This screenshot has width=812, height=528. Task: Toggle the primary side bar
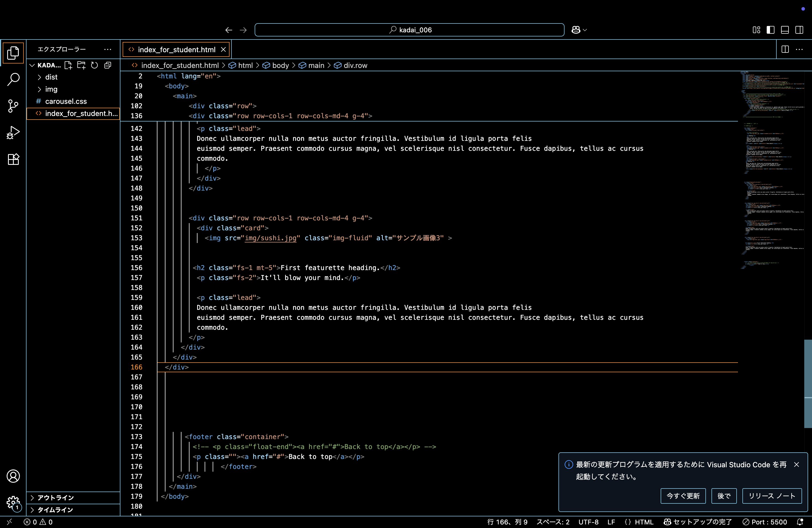click(770, 30)
